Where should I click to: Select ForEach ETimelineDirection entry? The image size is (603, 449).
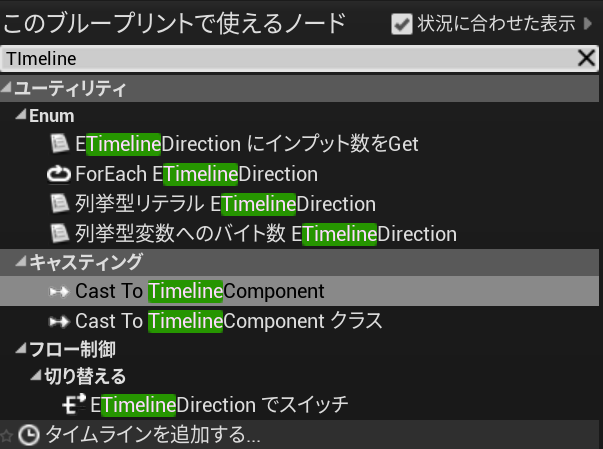pos(196,175)
